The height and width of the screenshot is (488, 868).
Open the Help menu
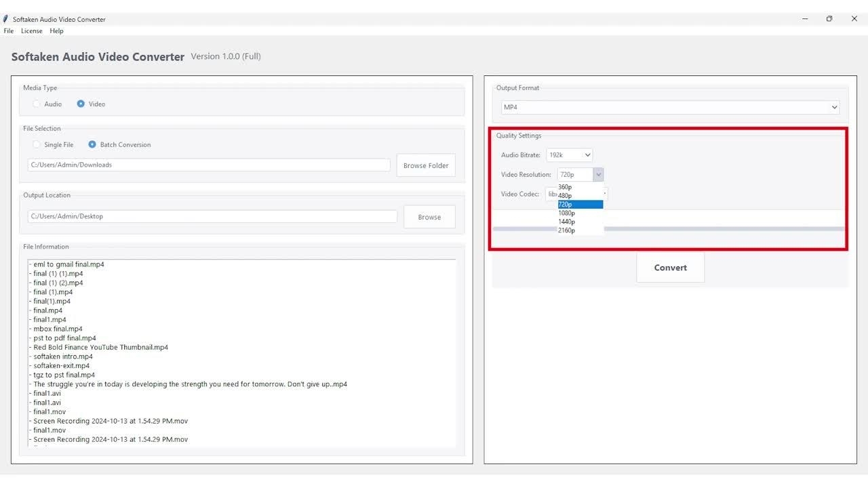56,31
